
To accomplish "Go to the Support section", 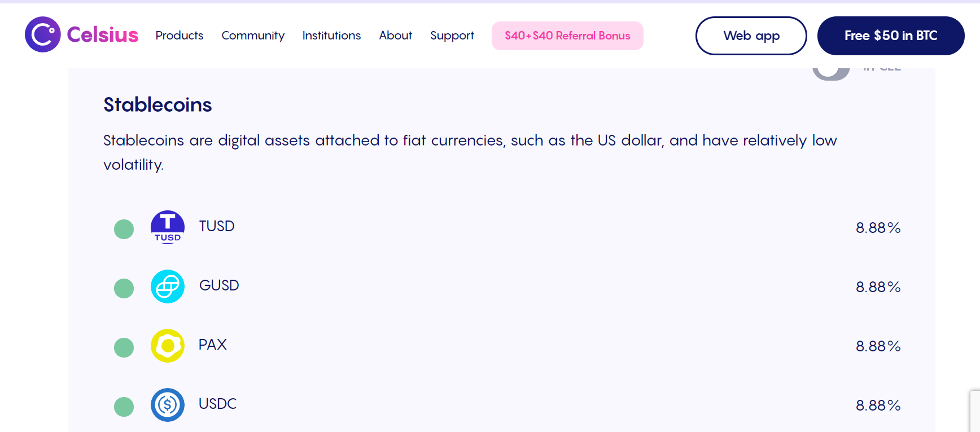I will coord(452,36).
